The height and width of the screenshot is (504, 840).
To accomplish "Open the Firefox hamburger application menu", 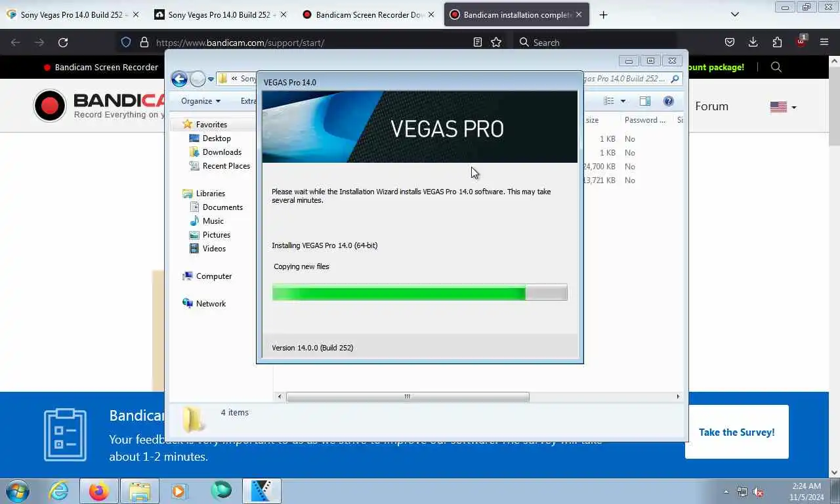I will click(x=824, y=42).
